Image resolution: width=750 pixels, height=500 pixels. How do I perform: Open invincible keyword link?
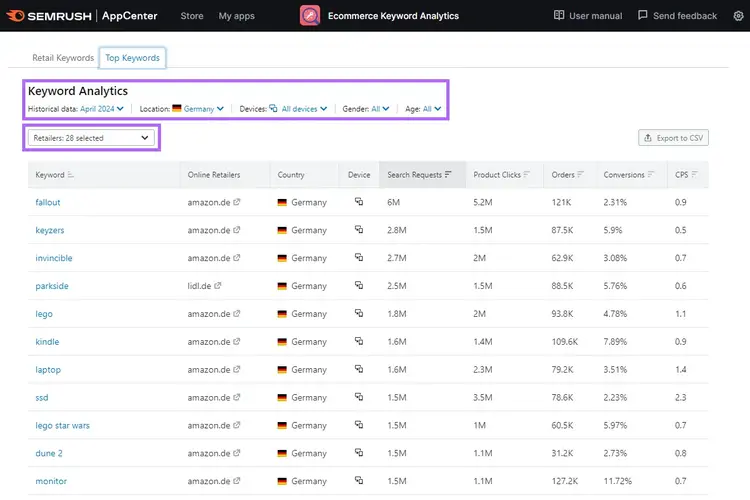(x=54, y=257)
